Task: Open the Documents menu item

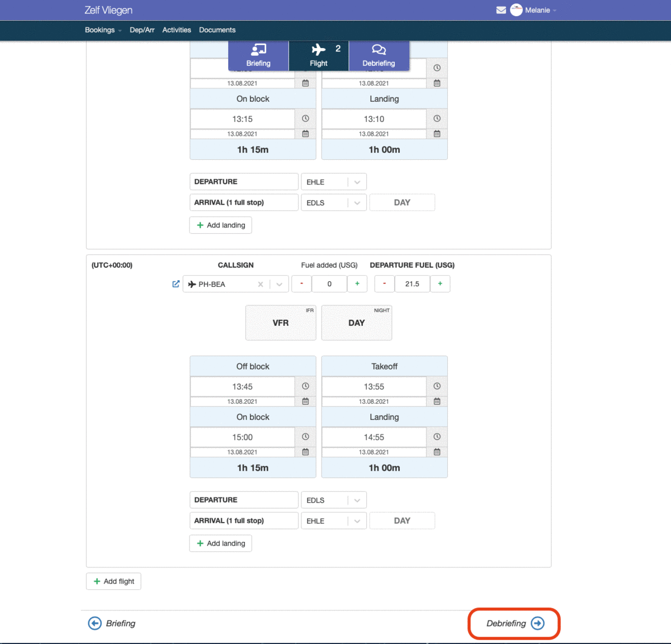Action: (x=217, y=30)
